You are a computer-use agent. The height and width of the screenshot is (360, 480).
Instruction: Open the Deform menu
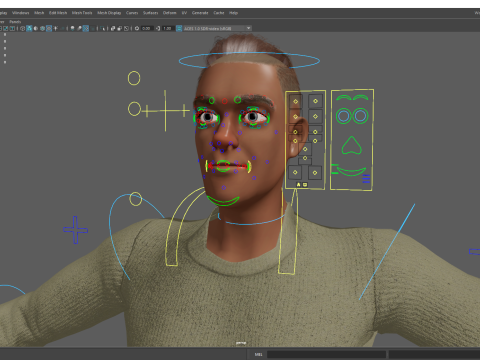pos(170,13)
